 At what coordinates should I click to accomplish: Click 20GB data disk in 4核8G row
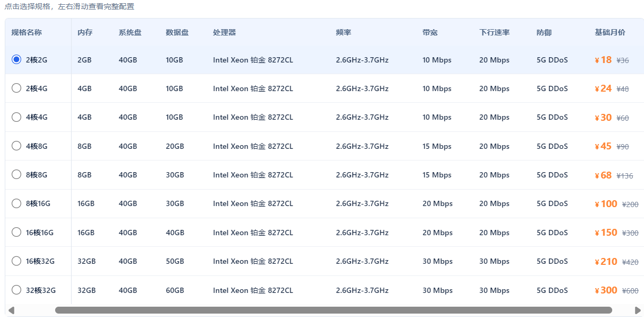[175, 146]
